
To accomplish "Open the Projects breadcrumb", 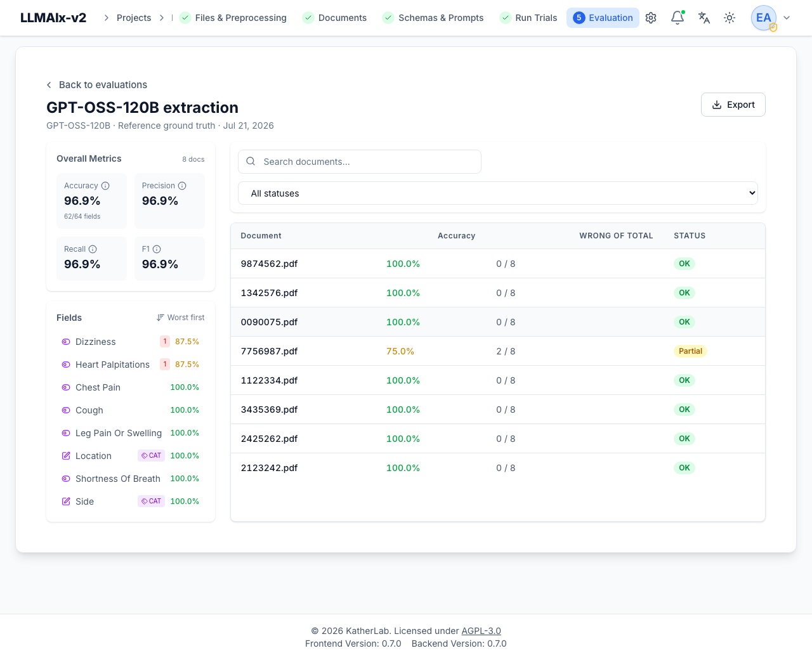I will coord(134,18).
